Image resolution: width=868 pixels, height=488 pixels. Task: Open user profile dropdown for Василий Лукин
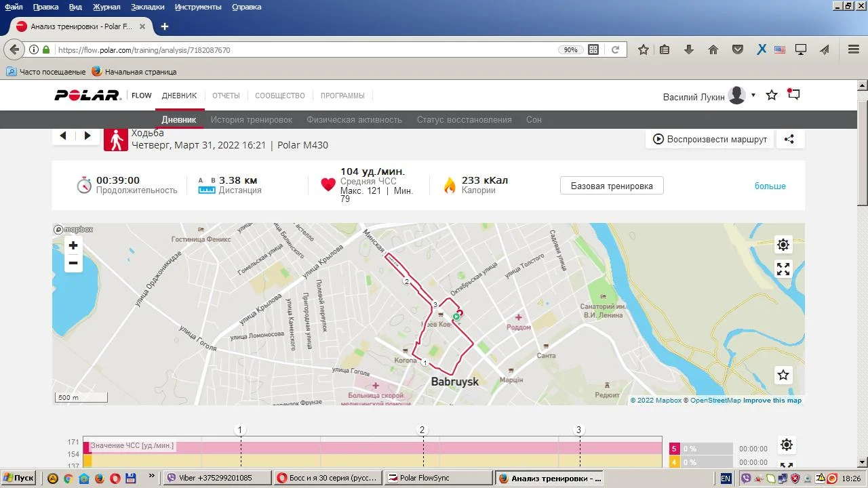[x=753, y=96]
